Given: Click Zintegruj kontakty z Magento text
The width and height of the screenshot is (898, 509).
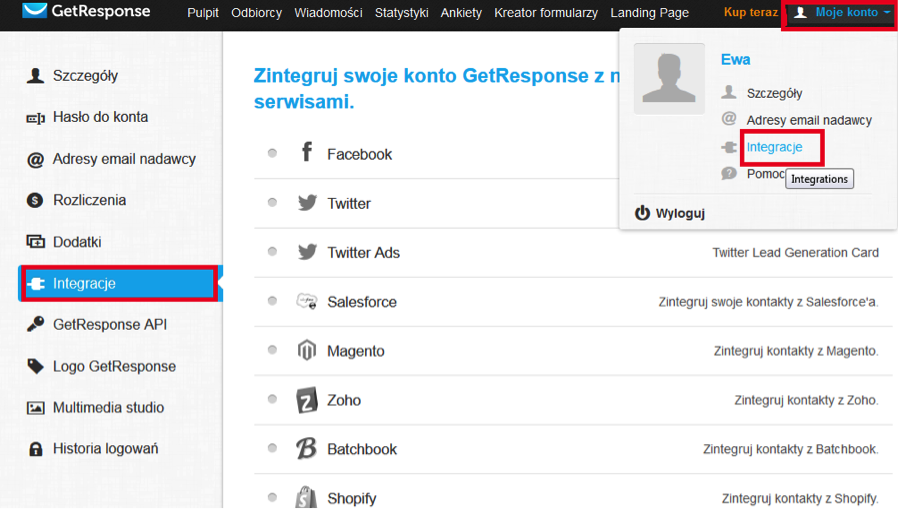Looking at the screenshot, I should (795, 351).
